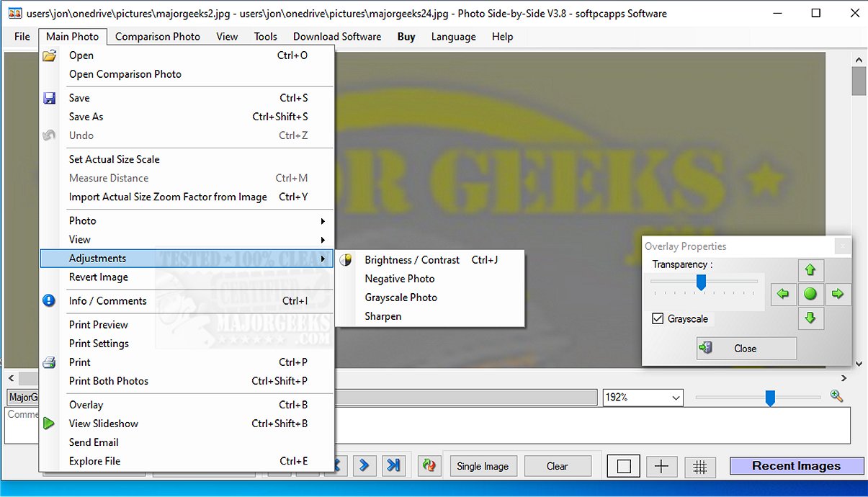Click the Open folder icon in the menu
The width and height of the screenshot is (868, 497).
click(x=49, y=55)
